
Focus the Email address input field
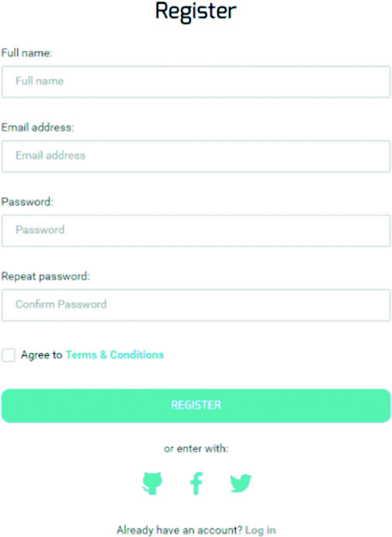click(196, 156)
